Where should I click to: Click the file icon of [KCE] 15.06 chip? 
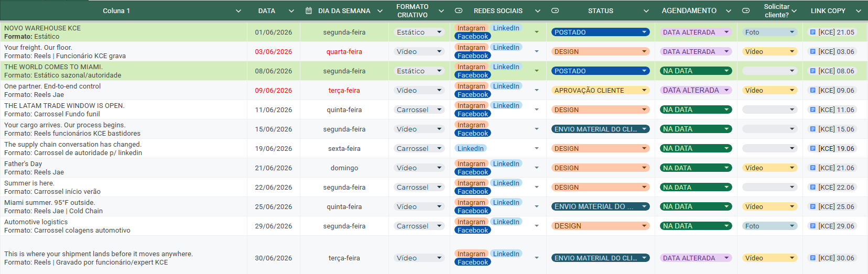point(813,129)
